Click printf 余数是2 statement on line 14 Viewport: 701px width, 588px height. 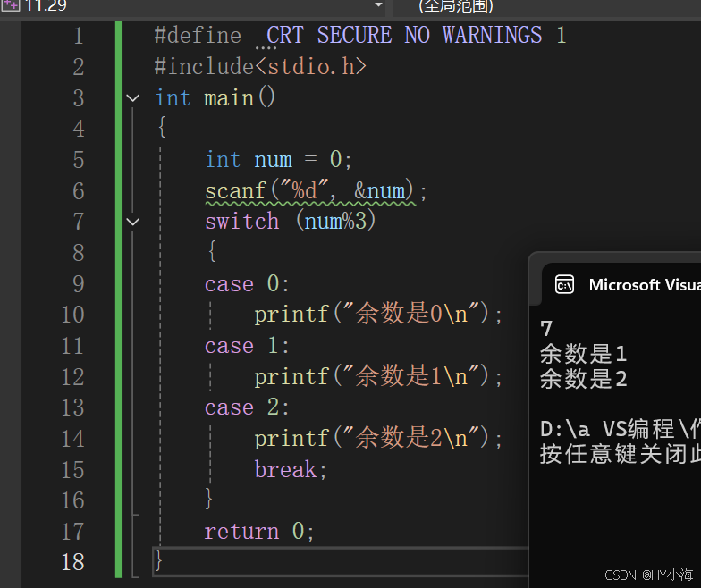(x=378, y=438)
